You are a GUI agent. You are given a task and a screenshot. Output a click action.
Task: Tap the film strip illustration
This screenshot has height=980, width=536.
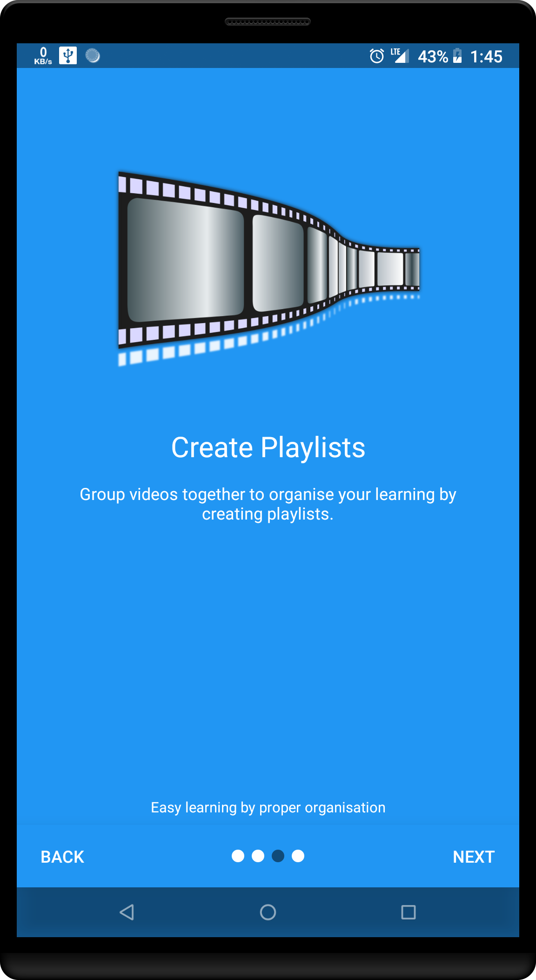pyautogui.click(x=268, y=269)
